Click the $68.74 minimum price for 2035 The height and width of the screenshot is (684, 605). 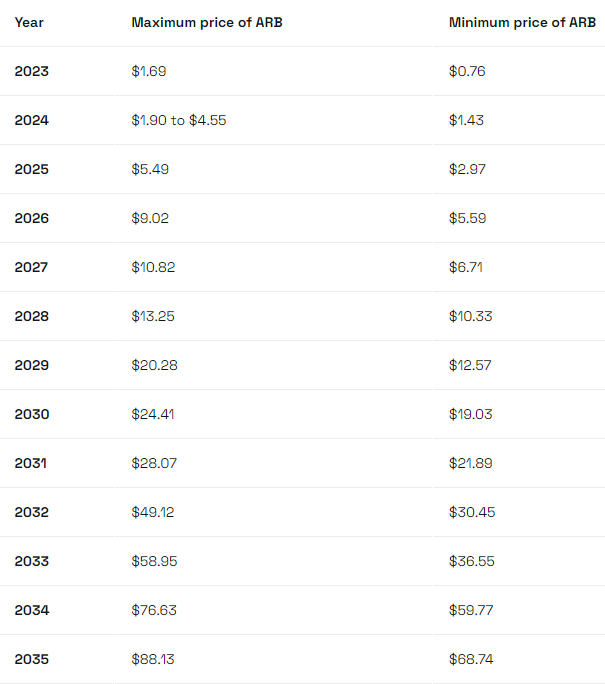click(x=471, y=659)
